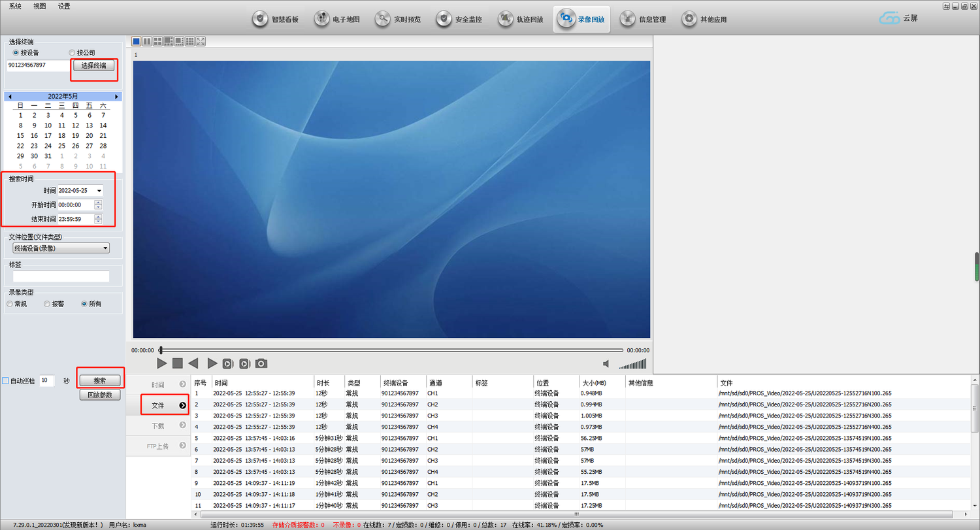980x530 pixels.
Task: Open the 电子地图 map module
Action: click(x=337, y=19)
